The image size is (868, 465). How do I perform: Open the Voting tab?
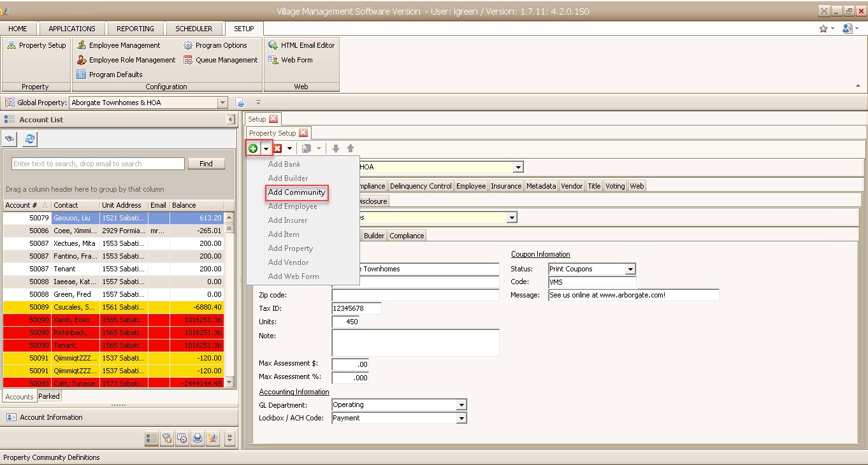pyautogui.click(x=615, y=186)
